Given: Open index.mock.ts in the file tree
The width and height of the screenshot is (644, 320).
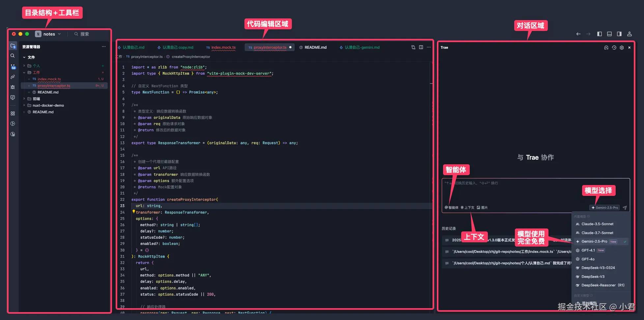Looking at the screenshot, I should (64, 79).
